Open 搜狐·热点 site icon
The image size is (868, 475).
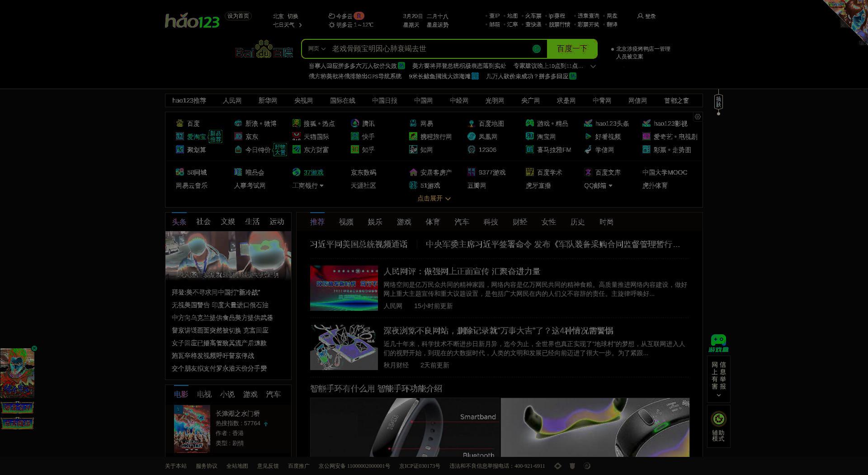(x=297, y=123)
